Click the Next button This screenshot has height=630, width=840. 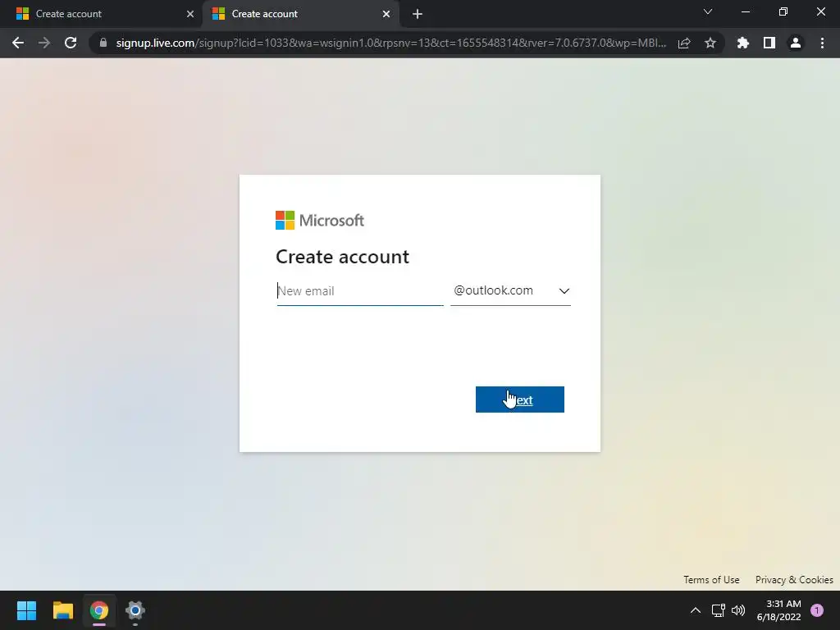click(x=519, y=399)
